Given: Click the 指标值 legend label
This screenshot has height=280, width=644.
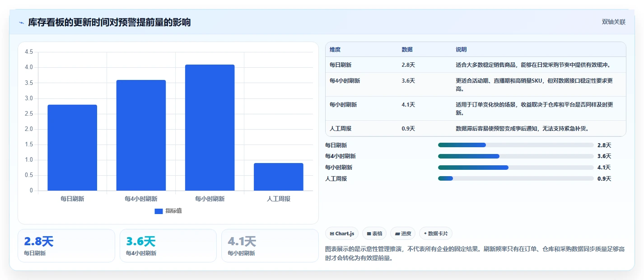Looking at the screenshot, I should point(173,211).
